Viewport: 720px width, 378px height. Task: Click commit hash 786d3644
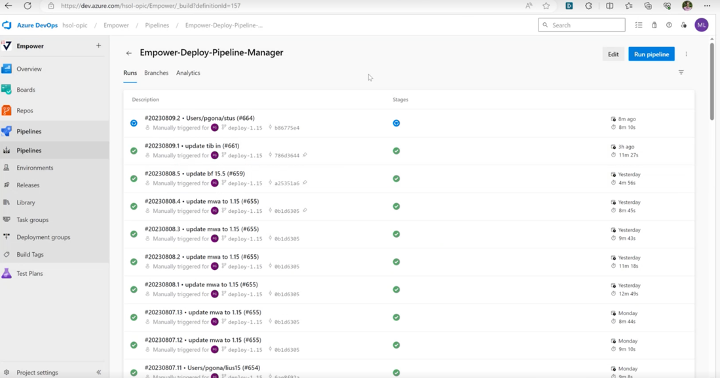287,156
